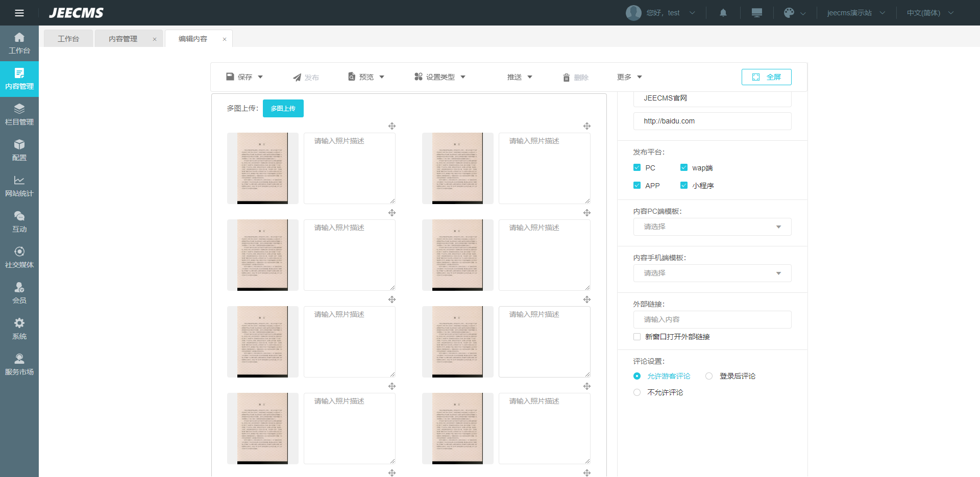Go to 栏目管理 in the sidebar

19,115
